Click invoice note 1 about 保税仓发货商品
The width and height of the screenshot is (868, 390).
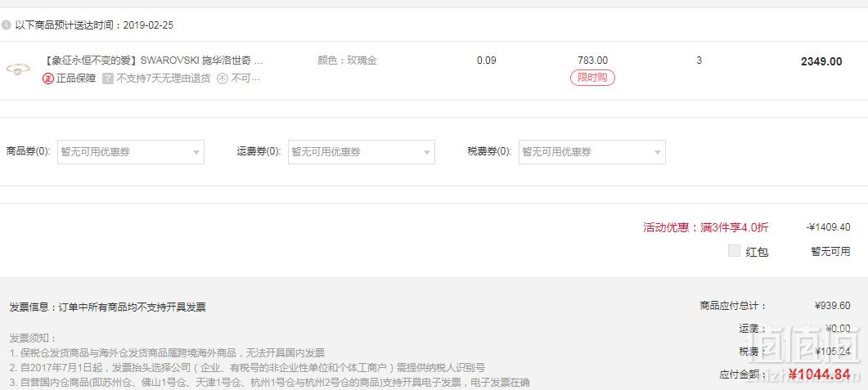167,353
